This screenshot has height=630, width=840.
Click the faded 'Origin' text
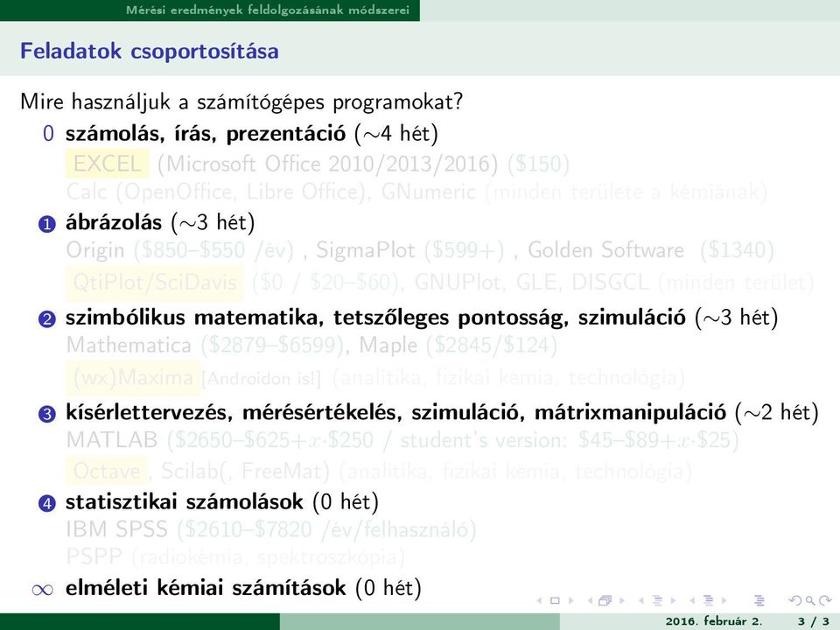pyautogui.click(x=95, y=251)
